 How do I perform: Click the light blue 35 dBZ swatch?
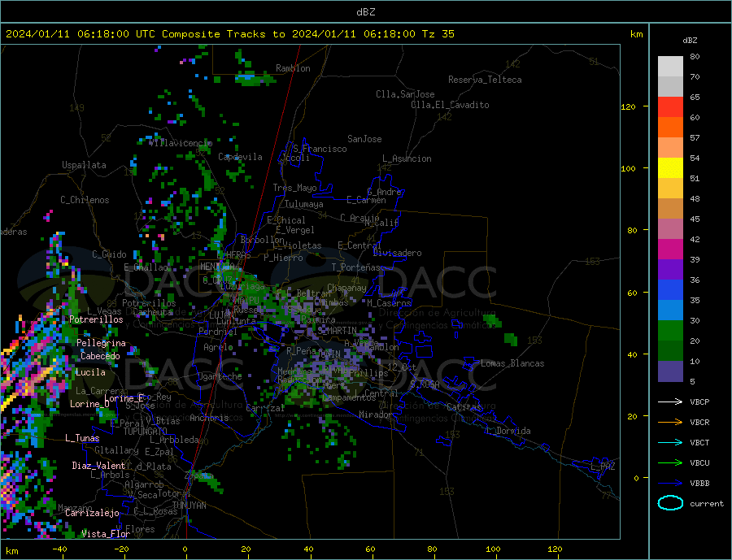coord(670,310)
